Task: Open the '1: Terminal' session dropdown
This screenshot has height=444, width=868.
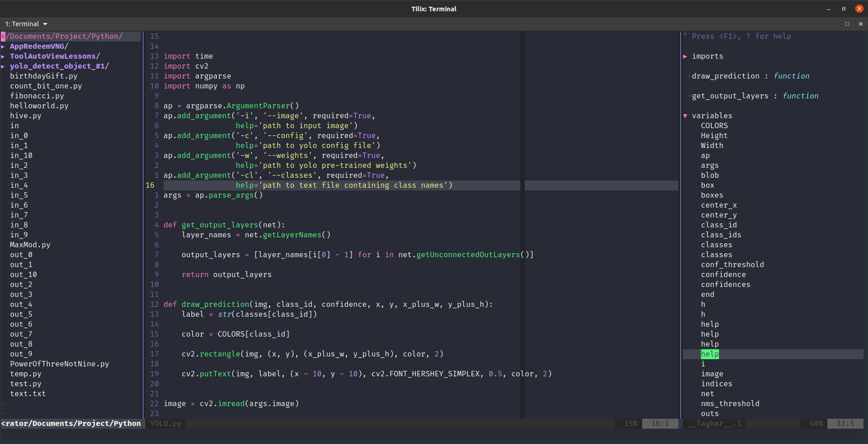Action: [x=26, y=23]
